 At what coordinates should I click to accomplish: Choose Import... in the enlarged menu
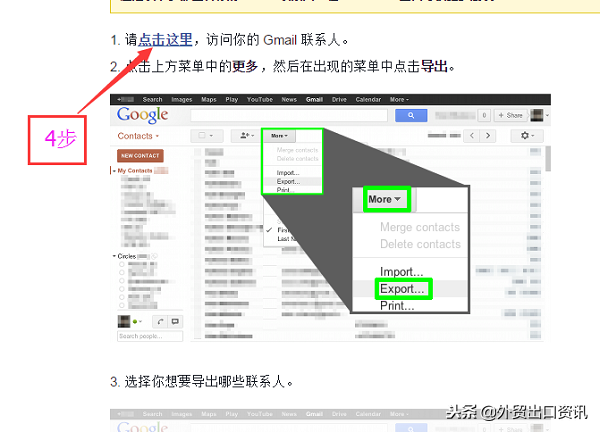coord(401,272)
